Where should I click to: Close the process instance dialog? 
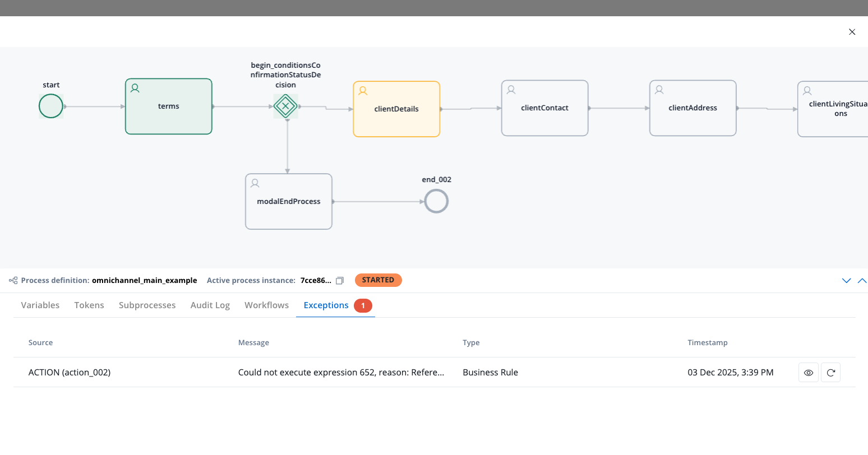click(852, 32)
